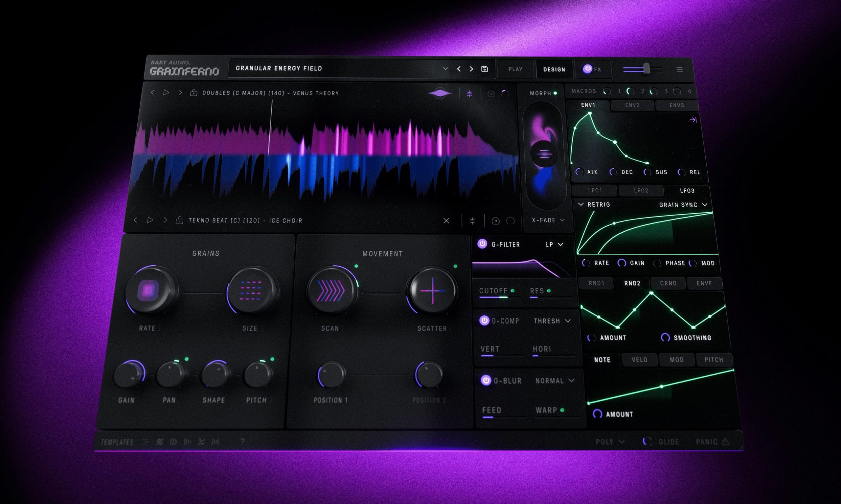Toggle the G-FILTER power button
The width and height of the screenshot is (841, 504).
(482, 244)
